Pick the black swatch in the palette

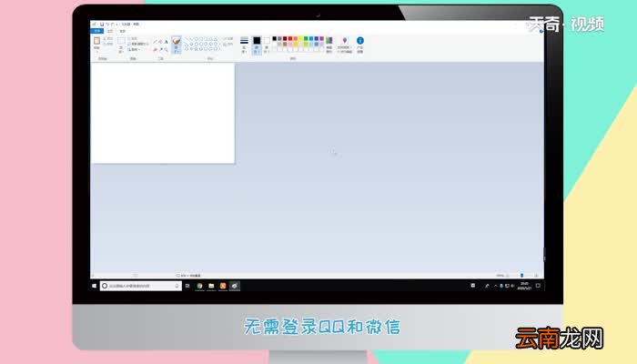click(275, 38)
